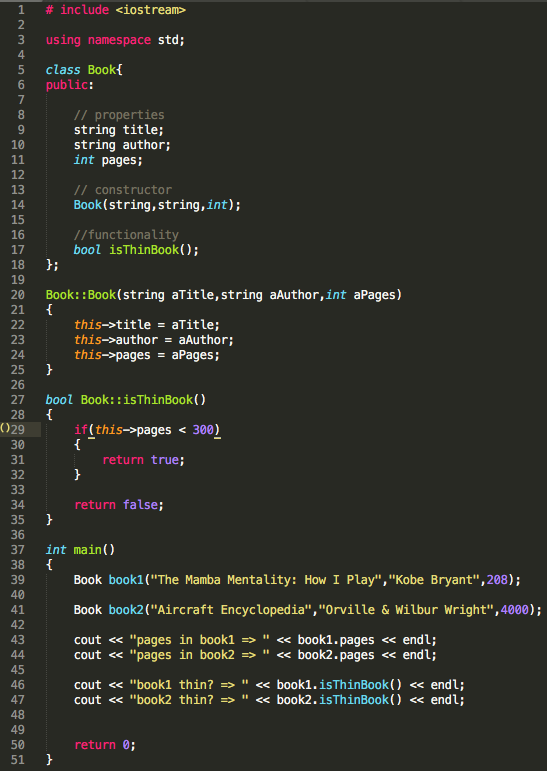Click the "pages in book1 => " string

click(x=200, y=640)
